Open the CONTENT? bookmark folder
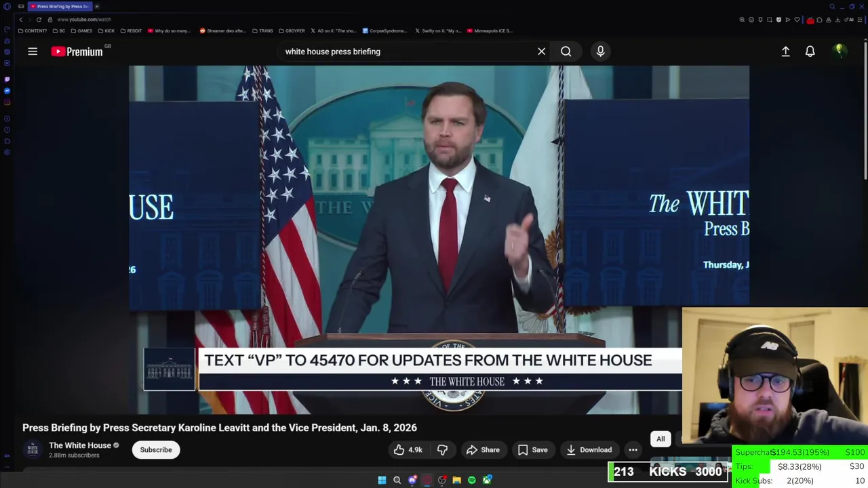The width and height of the screenshot is (868, 488). (33, 30)
